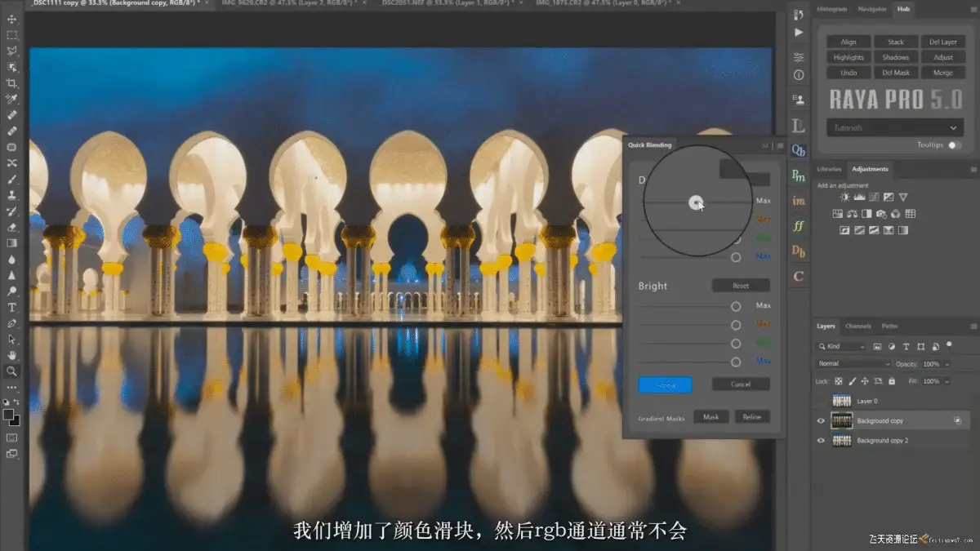The image size is (980, 551).
Task: Open the Raya Pro Db panel icon
Action: (799, 251)
